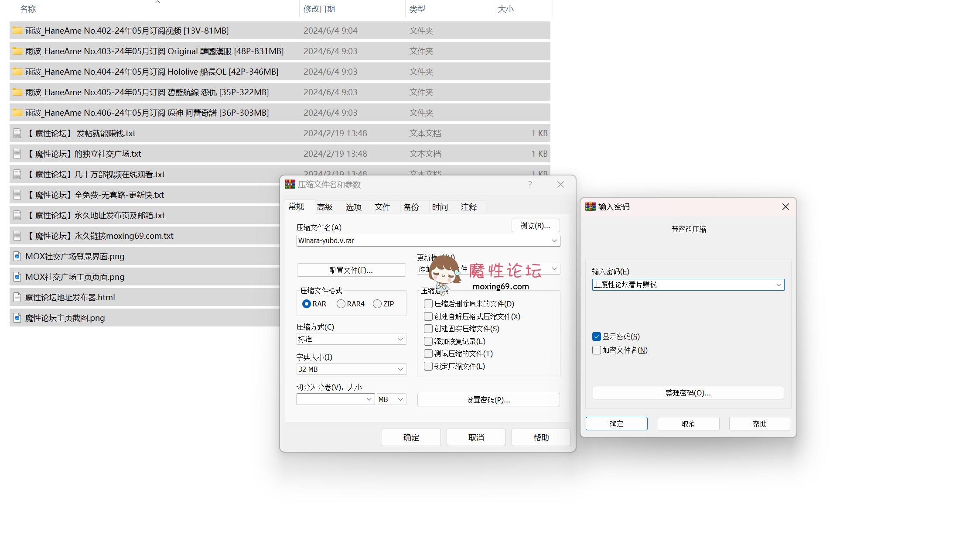This screenshot has width=980, height=553.
Task: Check 压缩后删除原来的文件 option
Action: pos(428,304)
